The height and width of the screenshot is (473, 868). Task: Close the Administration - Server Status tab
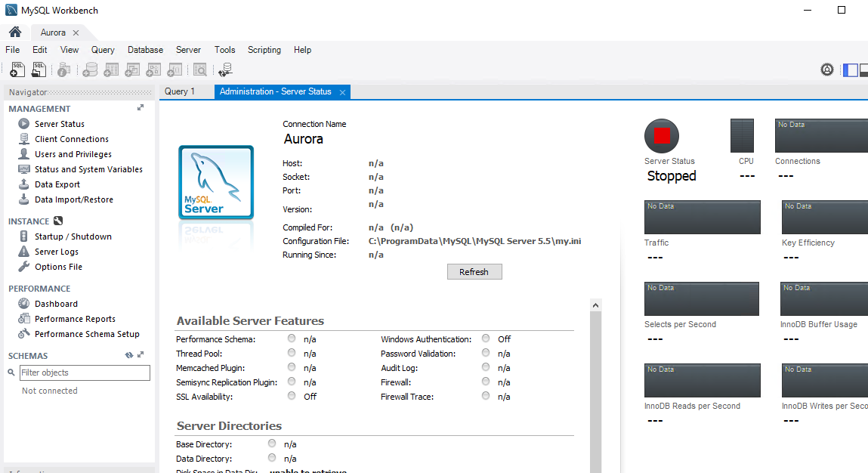click(x=343, y=92)
